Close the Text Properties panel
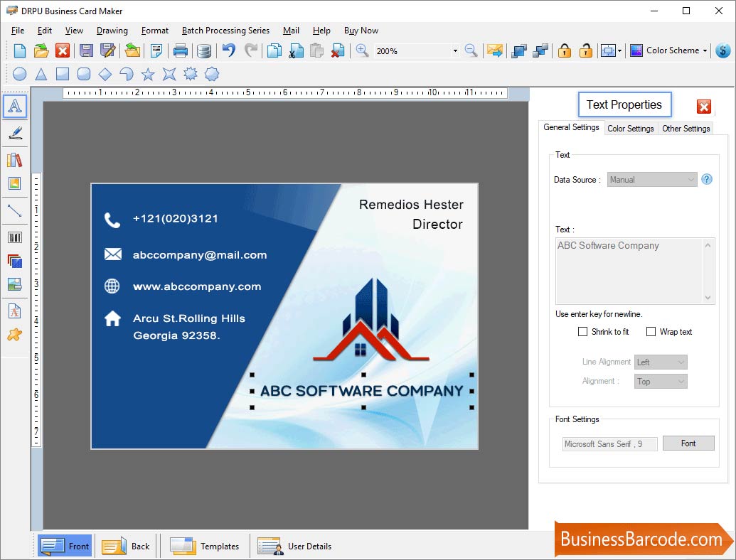This screenshot has width=736, height=560. [x=703, y=107]
